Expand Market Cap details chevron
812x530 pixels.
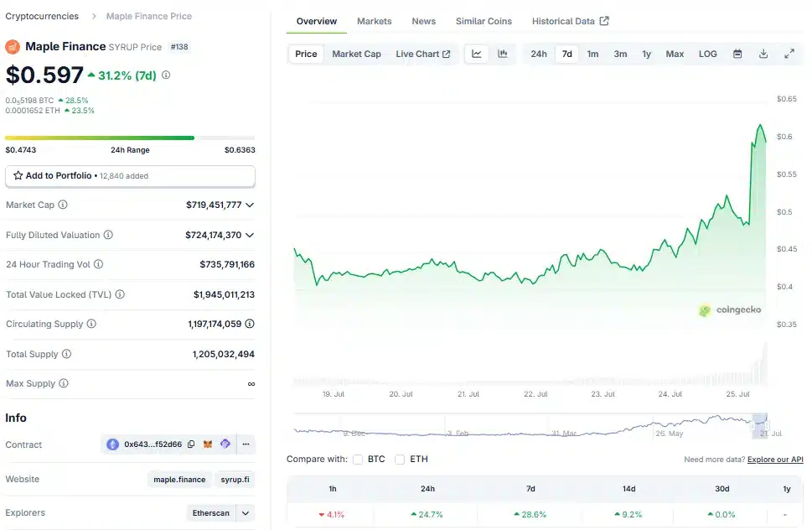(x=250, y=205)
